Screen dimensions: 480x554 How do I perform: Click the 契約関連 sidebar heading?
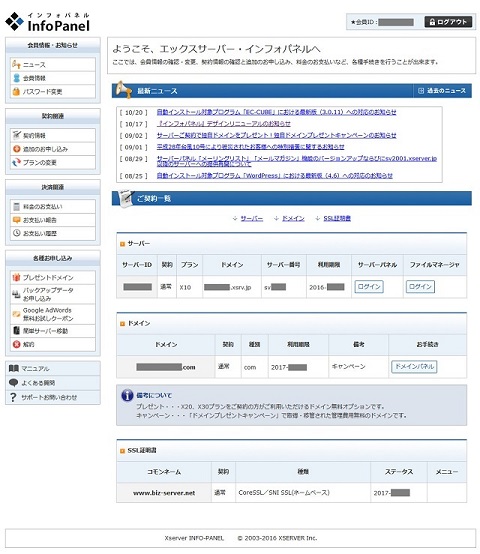(53, 116)
